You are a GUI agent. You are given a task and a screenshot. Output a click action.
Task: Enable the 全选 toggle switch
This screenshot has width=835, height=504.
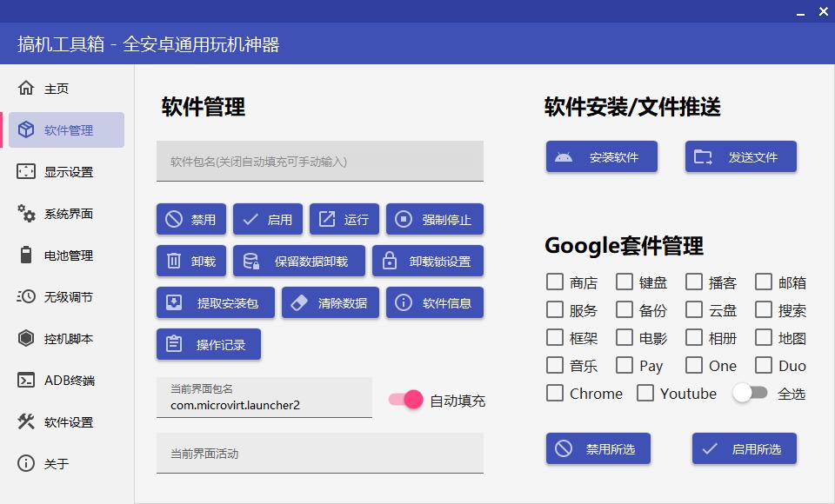(x=750, y=394)
